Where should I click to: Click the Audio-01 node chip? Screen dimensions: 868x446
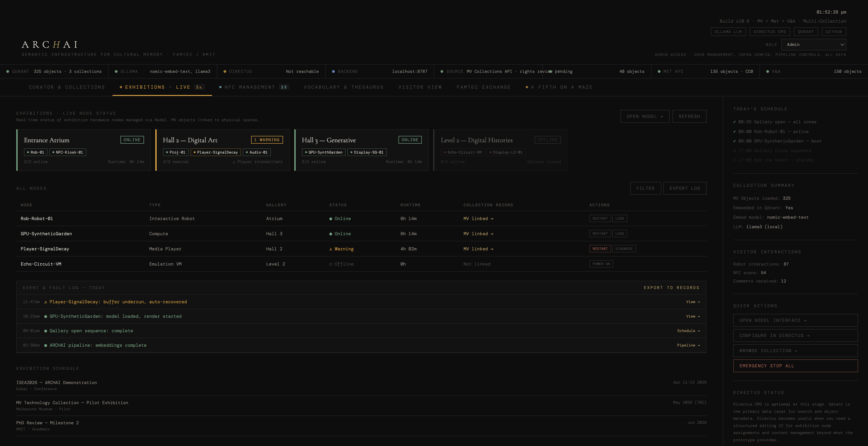click(256, 152)
